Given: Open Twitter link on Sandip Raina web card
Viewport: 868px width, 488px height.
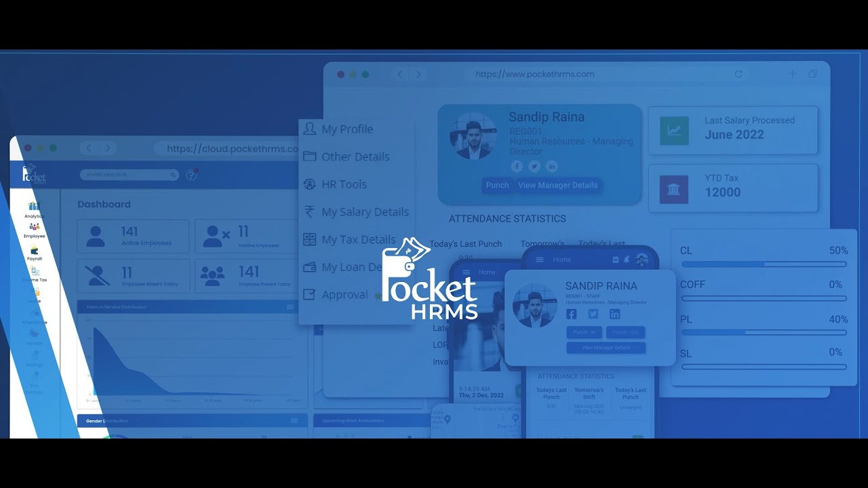Looking at the screenshot, I should pos(534,166).
